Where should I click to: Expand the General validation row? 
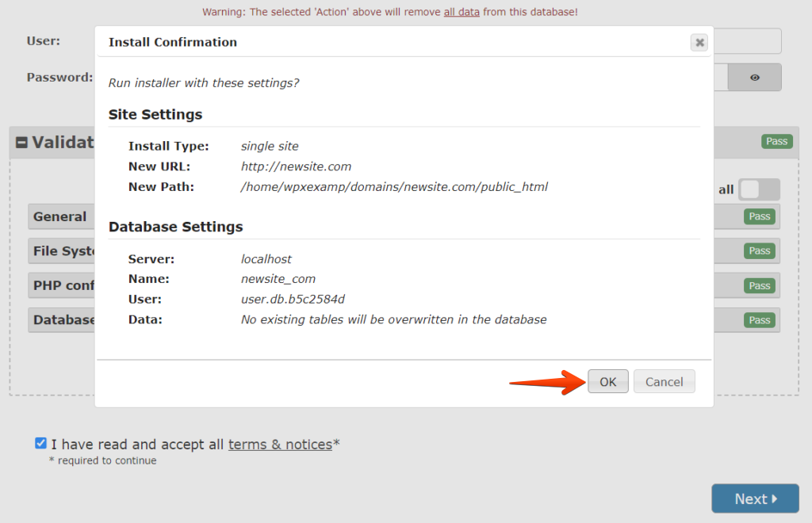pos(60,216)
